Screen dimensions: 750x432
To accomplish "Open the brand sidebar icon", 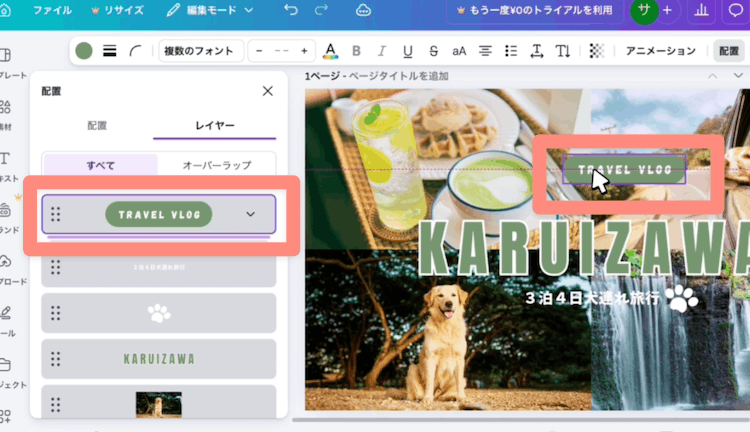I will (5, 210).
